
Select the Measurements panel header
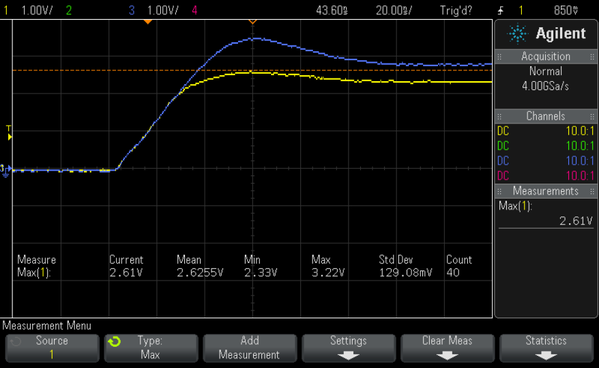tap(546, 191)
